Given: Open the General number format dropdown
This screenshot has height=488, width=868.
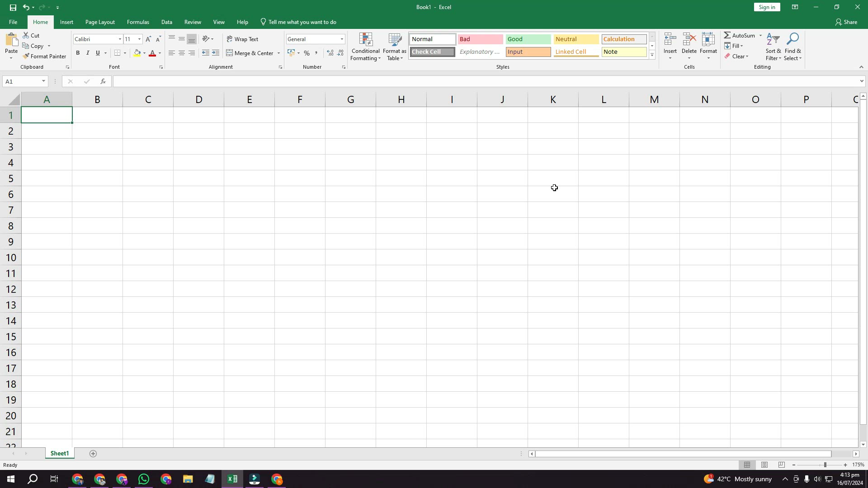Looking at the screenshot, I should pyautogui.click(x=342, y=39).
